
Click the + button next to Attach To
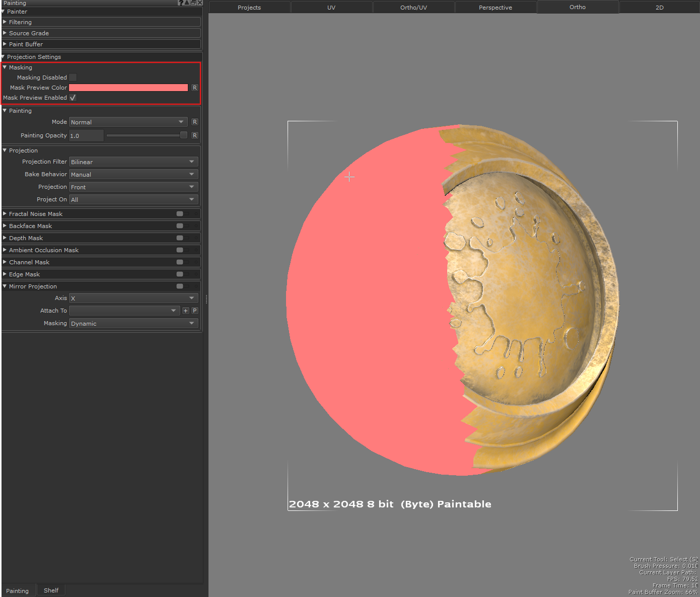[x=185, y=311]
